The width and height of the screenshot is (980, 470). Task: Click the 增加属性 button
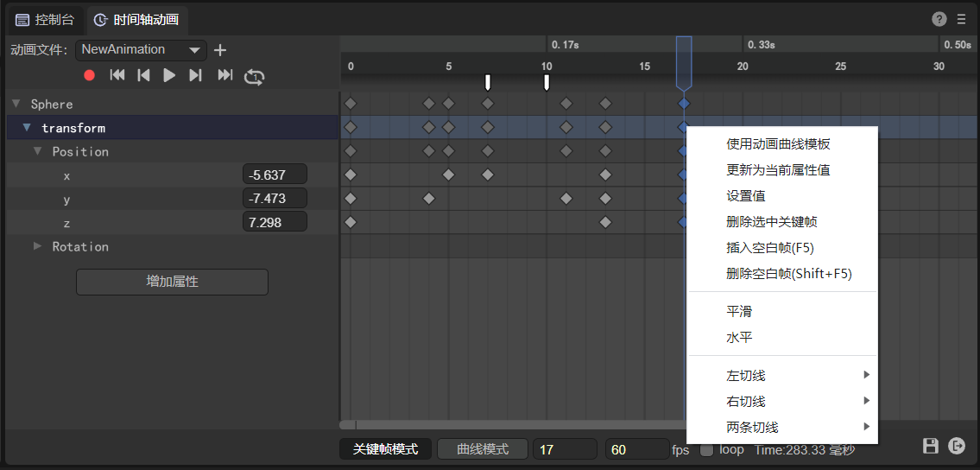(x=172, y=282)
